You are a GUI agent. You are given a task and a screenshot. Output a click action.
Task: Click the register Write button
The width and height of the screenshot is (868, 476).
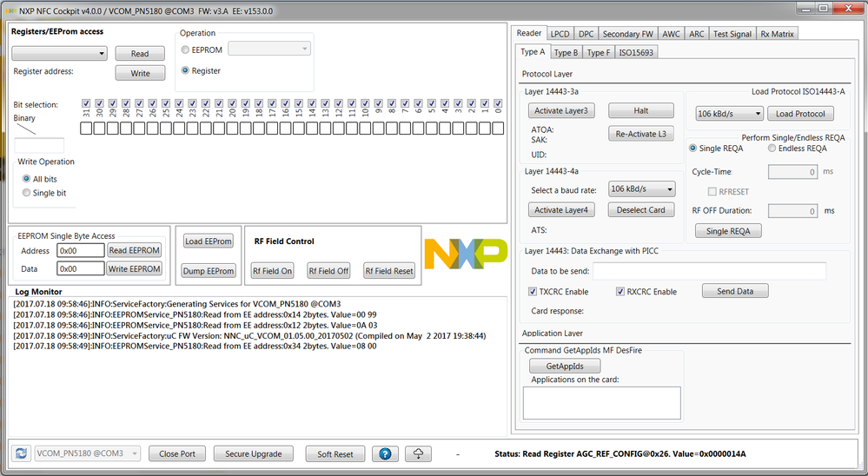tap(140, 73)
